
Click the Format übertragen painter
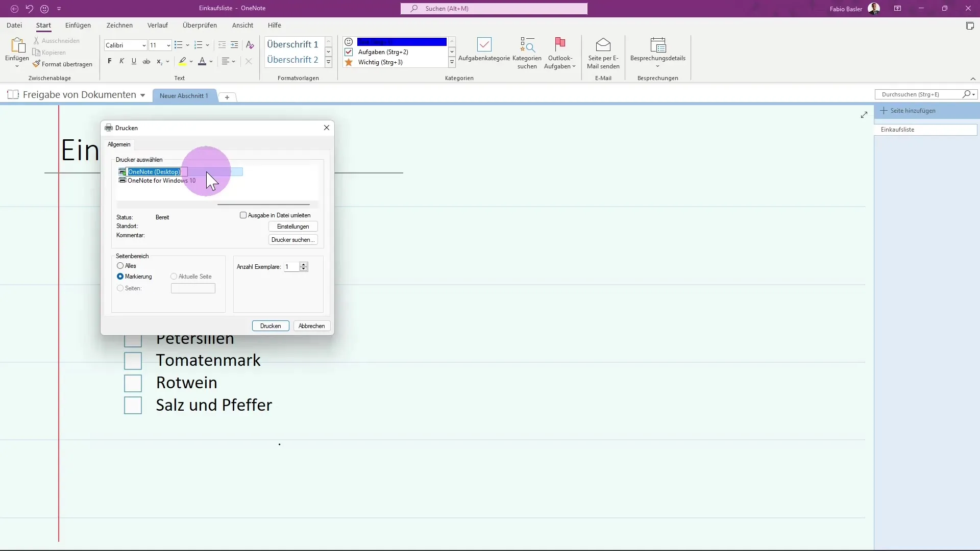[x=62, y=64]
